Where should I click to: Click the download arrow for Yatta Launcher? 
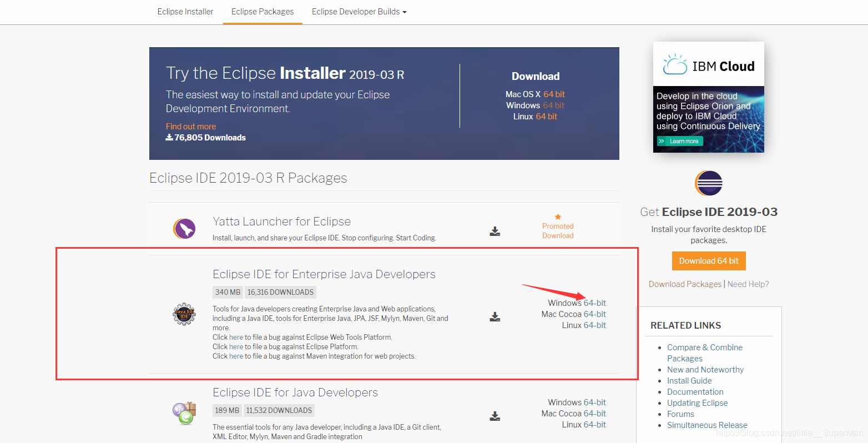coord(494,231)
